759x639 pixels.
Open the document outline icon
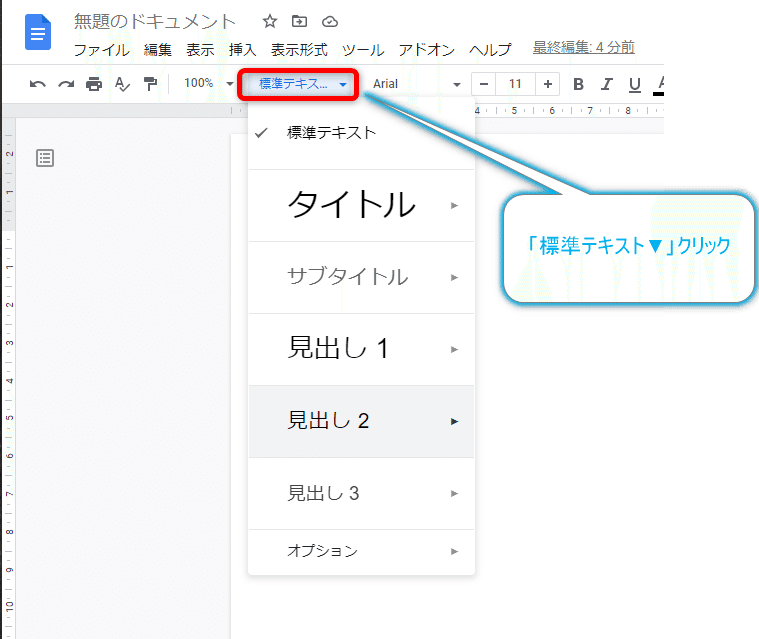tap(45, 158)
